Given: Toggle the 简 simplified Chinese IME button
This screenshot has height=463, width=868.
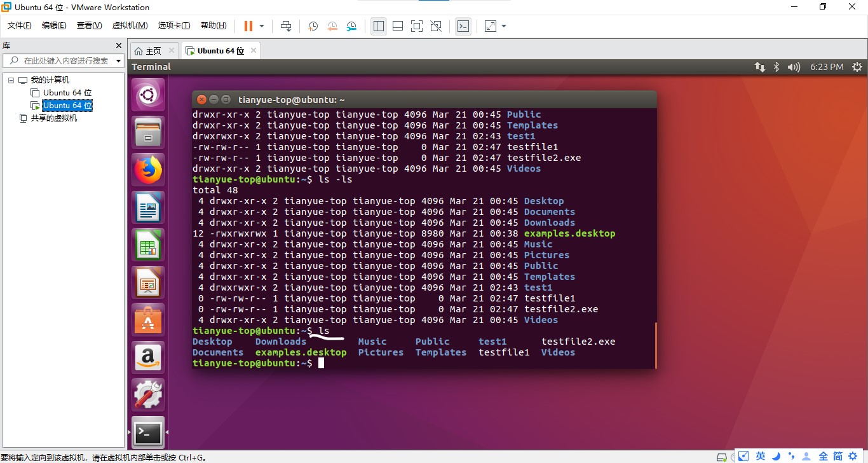Looking at the screenshot, I should (837, 456).
